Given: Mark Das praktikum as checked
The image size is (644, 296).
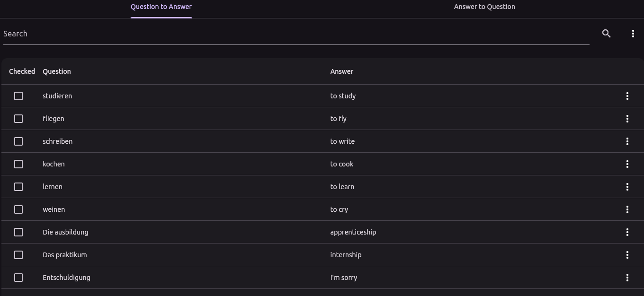Looking at the screenshot, I should [x=18, y=255].
